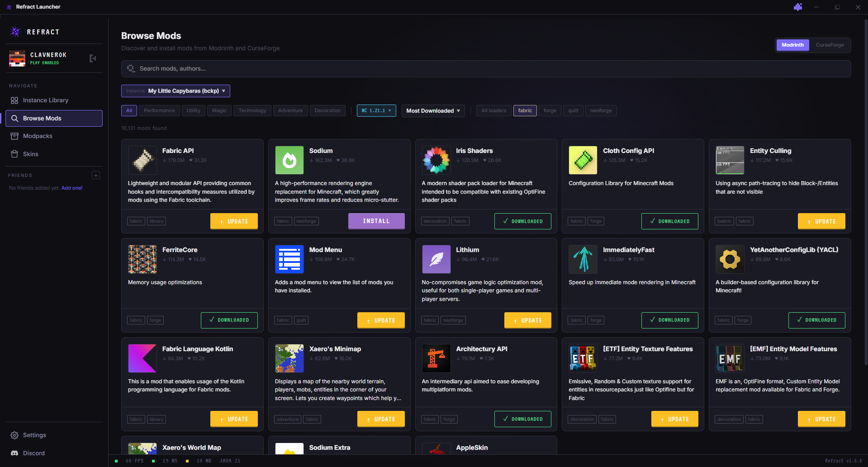
Task: Click the logout icon beside CLAVNEROK
Action: (93, 58)
